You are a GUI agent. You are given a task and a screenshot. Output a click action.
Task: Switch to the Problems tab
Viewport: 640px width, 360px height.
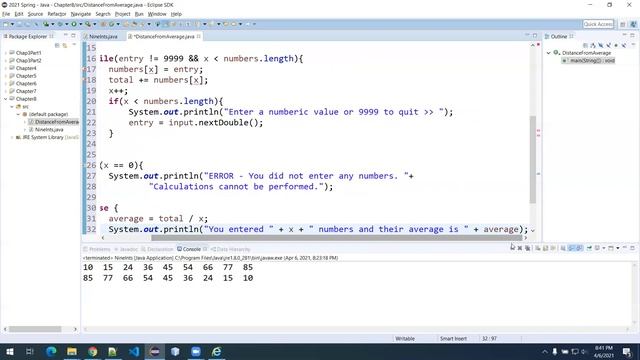(97, 249)
